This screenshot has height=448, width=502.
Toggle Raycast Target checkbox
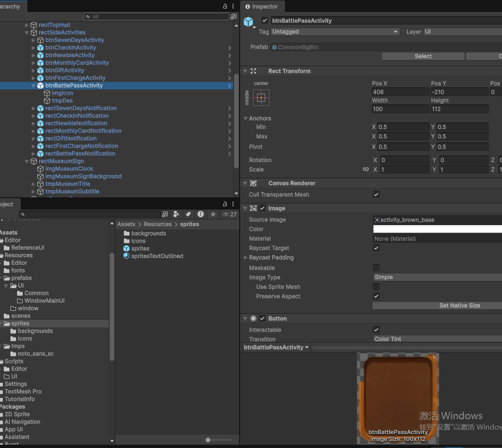[376, 248]
